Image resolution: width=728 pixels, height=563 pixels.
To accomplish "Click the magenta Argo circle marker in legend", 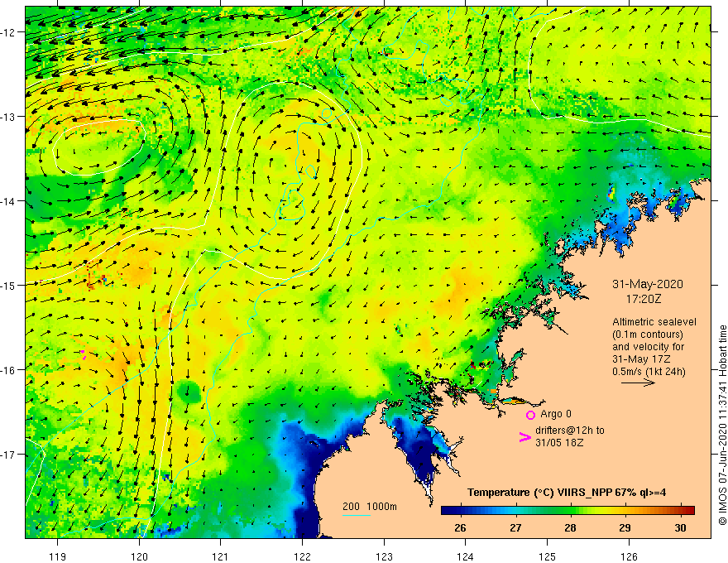I will [x=530, y=415].
